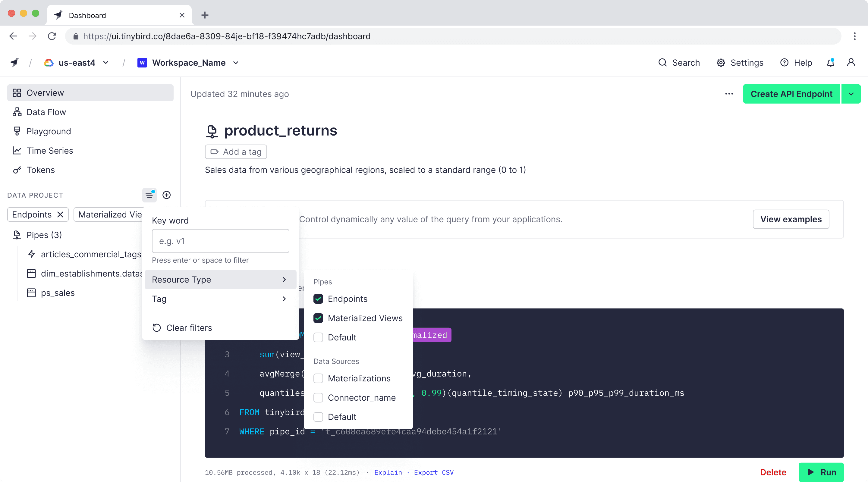This screenshot has width=868, height=482.
Task: Click View examples button
Action: 791,219
